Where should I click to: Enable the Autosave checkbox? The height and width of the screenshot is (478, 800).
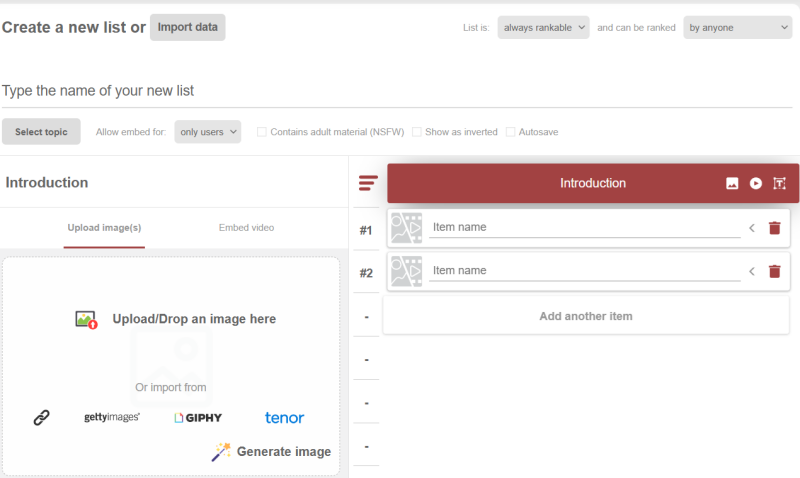click(511, 132)
